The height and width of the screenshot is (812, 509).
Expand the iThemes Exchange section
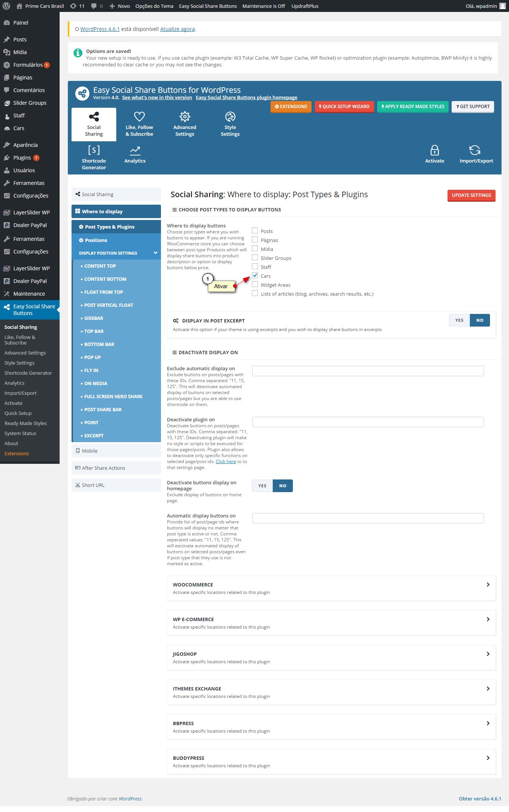click(x=331, y=692)
